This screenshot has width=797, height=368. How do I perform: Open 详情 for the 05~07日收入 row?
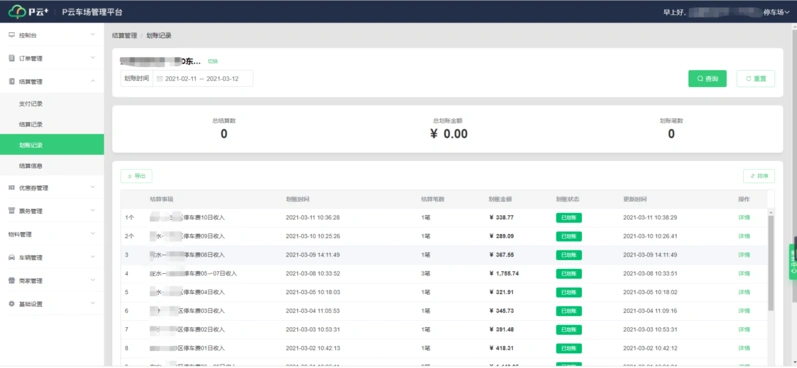[x=744, y=273]
